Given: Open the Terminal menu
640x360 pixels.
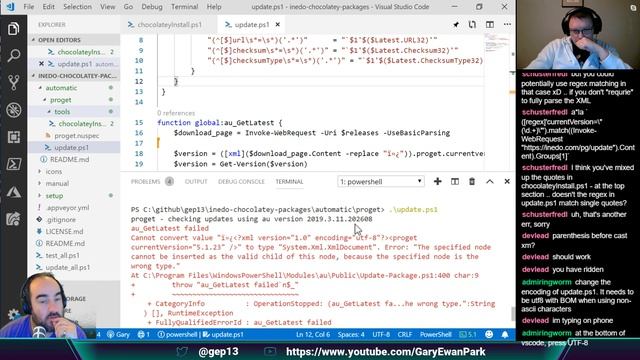Looking at the screenshot, I should point(184,7).
